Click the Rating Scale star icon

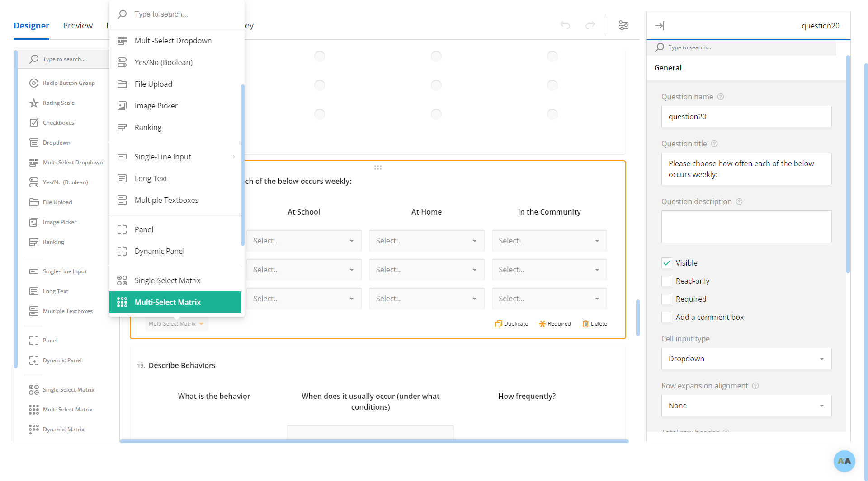[34, 103]
